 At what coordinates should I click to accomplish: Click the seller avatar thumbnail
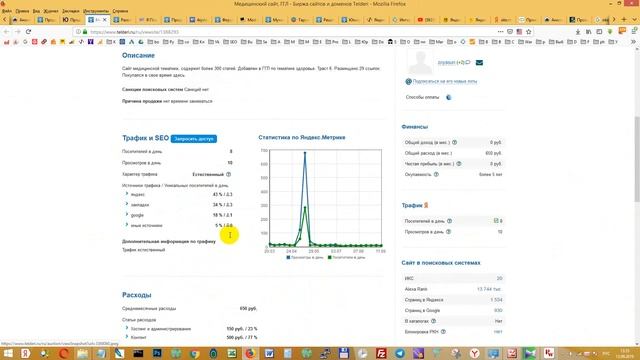(420, 62)
